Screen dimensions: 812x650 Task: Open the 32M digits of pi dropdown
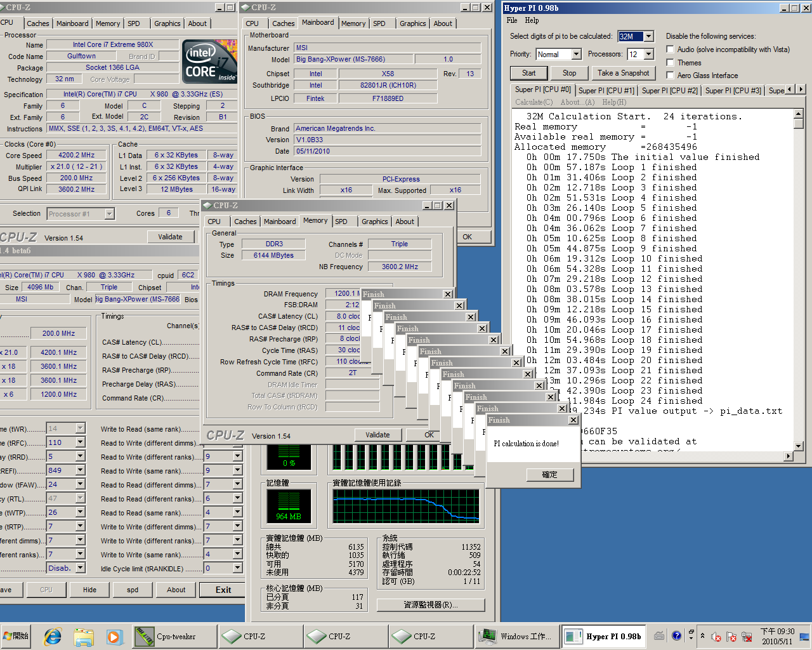[649, 37]
